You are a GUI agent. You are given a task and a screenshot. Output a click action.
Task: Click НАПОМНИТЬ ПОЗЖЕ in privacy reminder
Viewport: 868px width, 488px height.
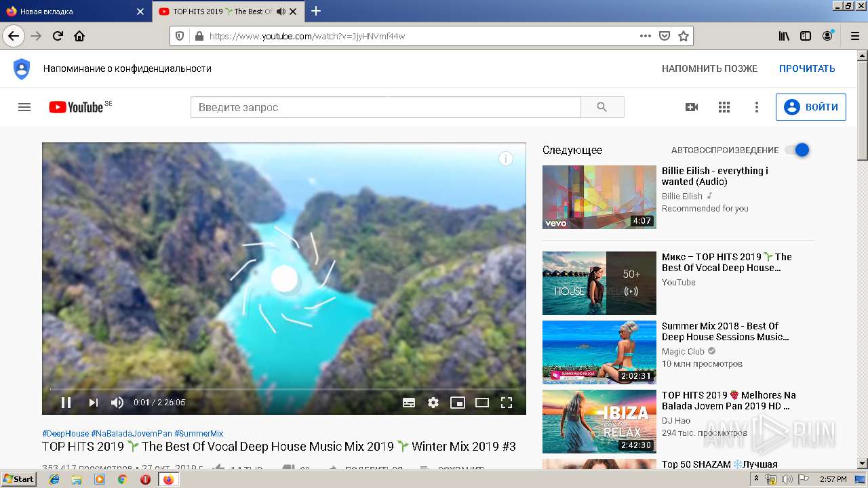coord(709,68)
